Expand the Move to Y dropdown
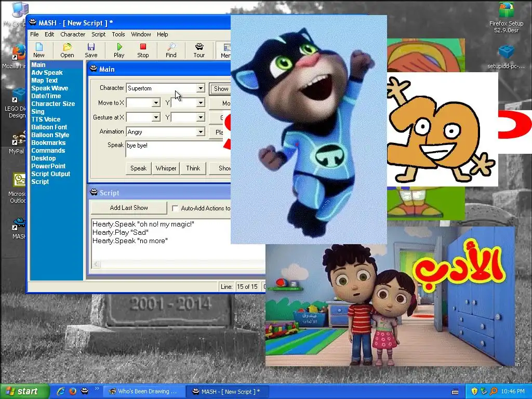The image size is (532, 399). (x=201, y=103)
